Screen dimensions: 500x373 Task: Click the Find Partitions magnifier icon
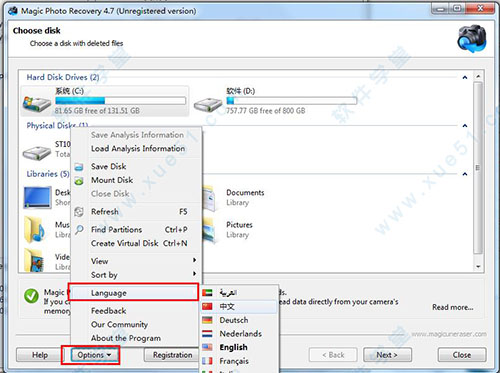(x=79, y=230)
